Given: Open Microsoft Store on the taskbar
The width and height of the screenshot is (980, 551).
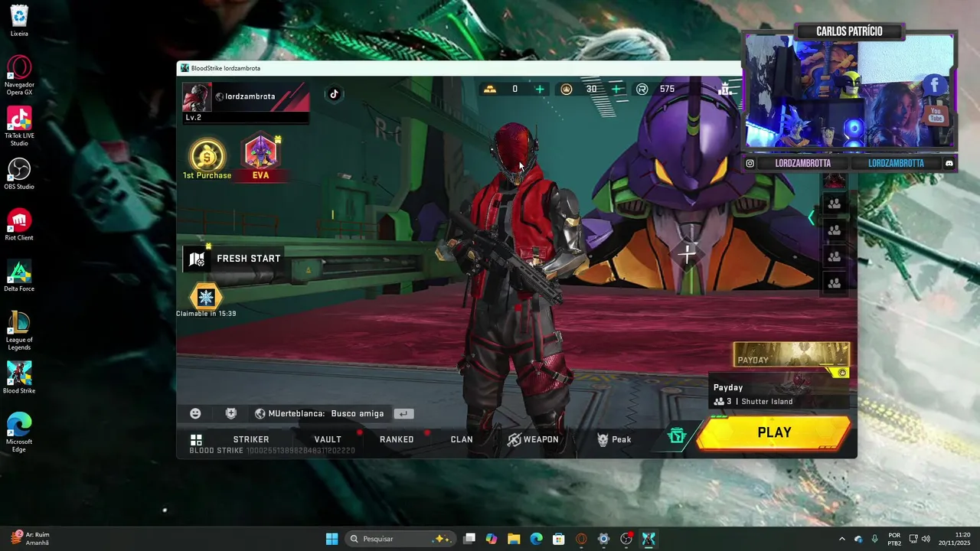Looking at the screenshot, I should [x=559, y=539].
